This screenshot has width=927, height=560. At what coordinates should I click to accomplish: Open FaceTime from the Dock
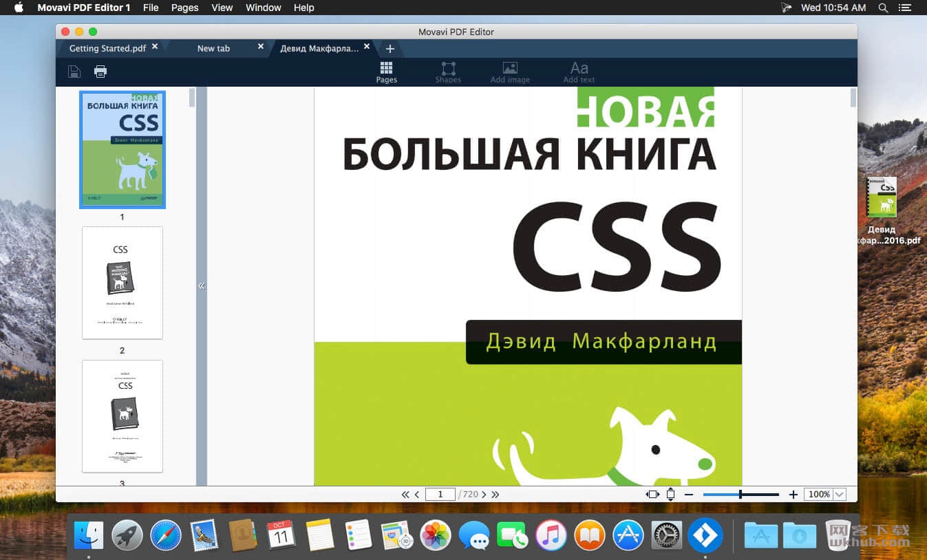(x=512, y=535)
